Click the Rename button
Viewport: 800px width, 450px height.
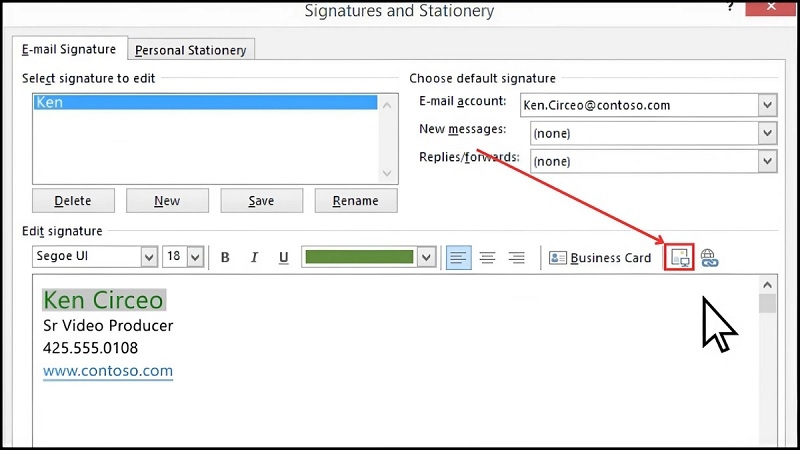tap(356, 201)
